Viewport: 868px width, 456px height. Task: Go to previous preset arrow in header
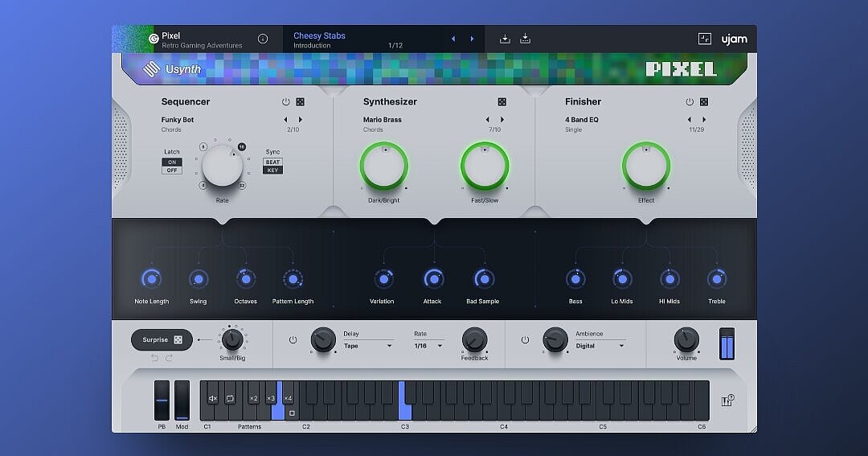click(x=453, y=39)
